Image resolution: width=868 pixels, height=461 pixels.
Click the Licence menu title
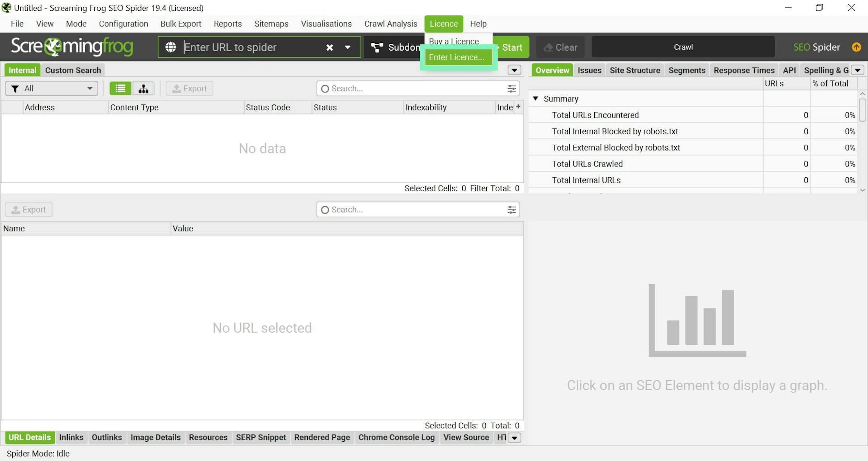click(x=443, y=24)
